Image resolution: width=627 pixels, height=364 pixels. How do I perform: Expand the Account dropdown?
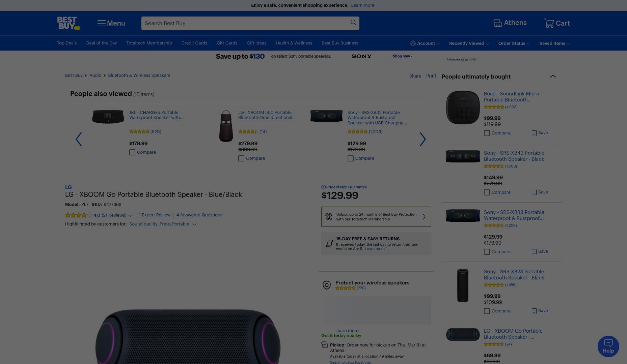425,43
